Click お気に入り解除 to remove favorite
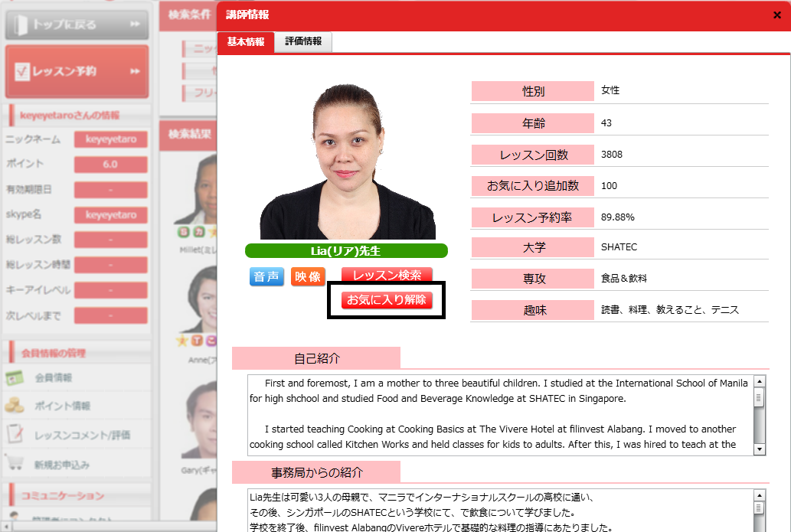Image resolution: width=791 pixels, height=532 pixels. (387, 299)
